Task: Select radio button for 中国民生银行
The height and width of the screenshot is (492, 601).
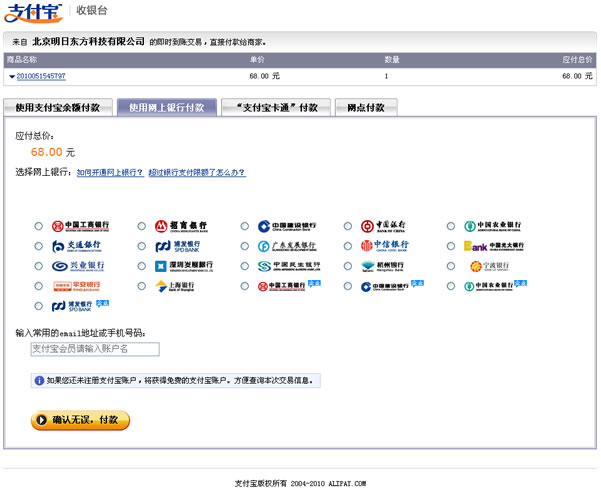Action: tap(245, 266)
